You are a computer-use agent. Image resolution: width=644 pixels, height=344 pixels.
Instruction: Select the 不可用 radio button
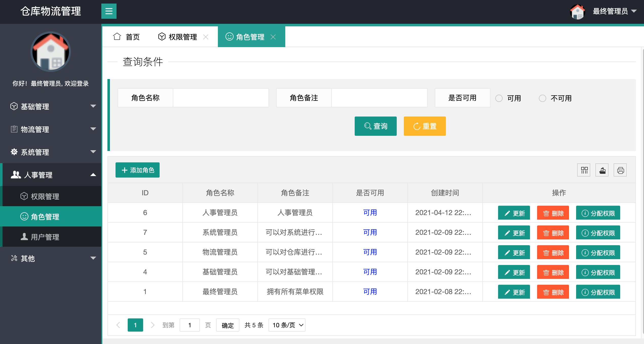(542, 98)
